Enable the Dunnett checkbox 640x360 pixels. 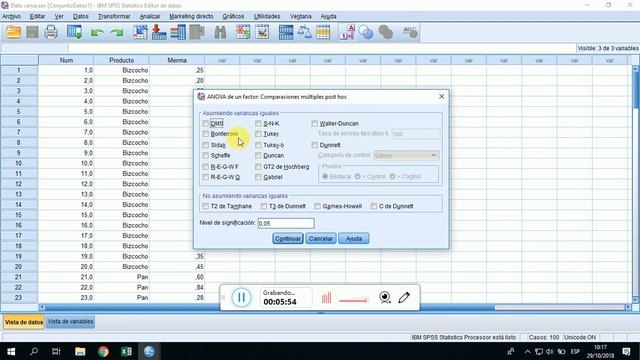(x=314, y=145)
